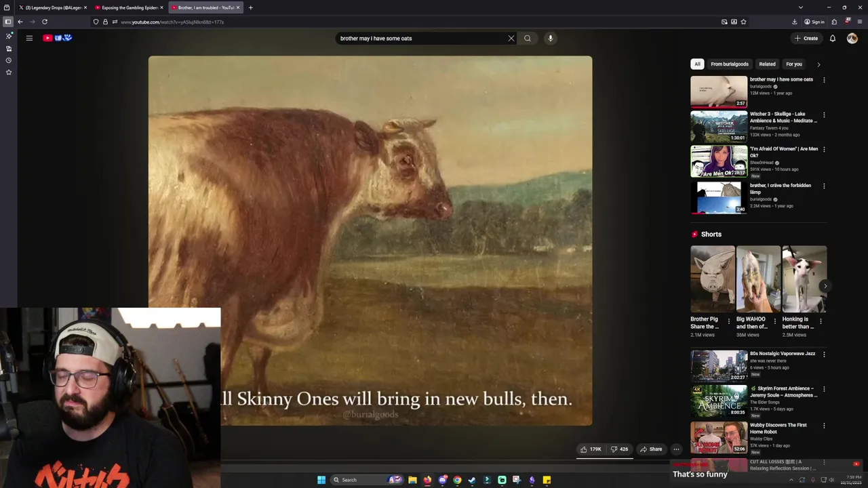Click the Create button
868x488 pixels.
806,38
